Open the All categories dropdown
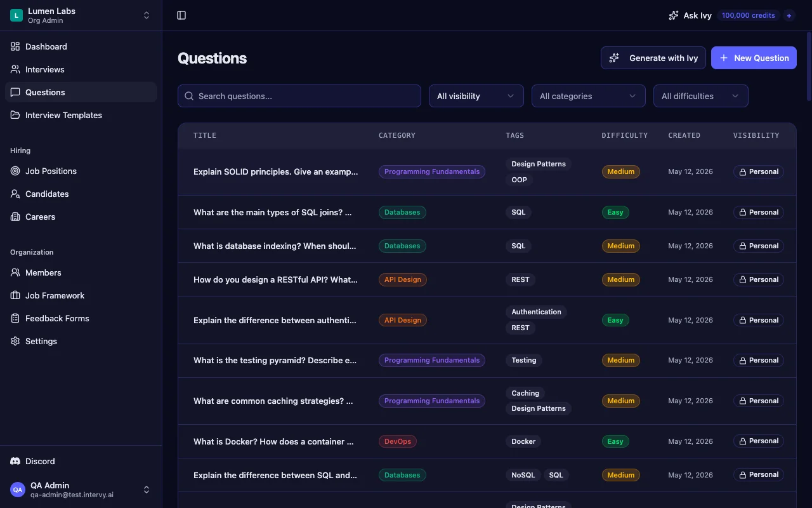The width and height of the screenshot is (812, 508). coord(589,96)
